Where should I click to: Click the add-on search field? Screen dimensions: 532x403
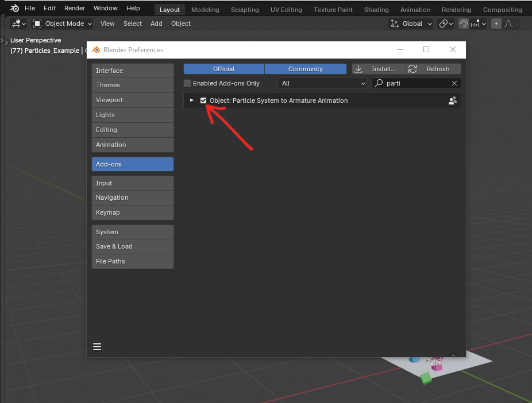click(x=415, y=83)
